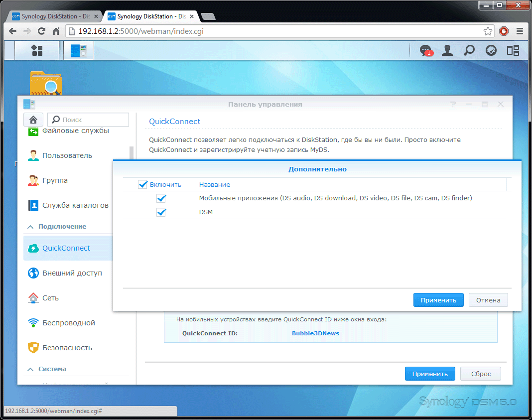532x420 pixels.
Task: Click the Control Panel help question mark
Action: 453,104
